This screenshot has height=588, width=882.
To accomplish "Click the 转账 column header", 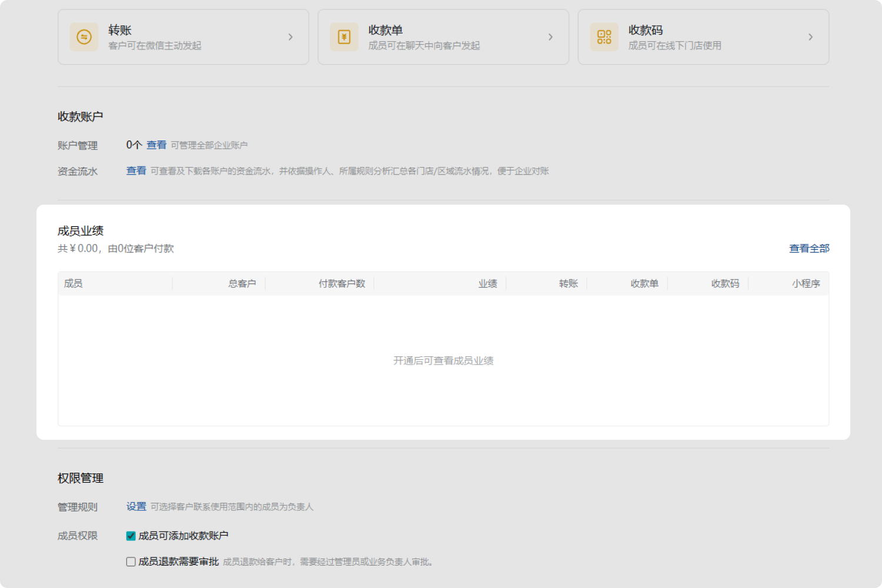I will coord(569,283).
